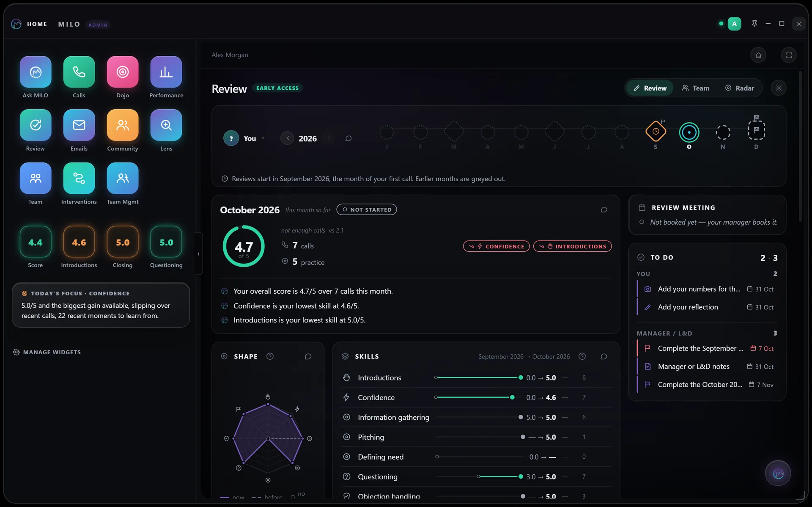Viewport: 812px width, 507px height.
Task: Click the INTRODUCTIONS declining skill tag
Action: click(572, 246)
